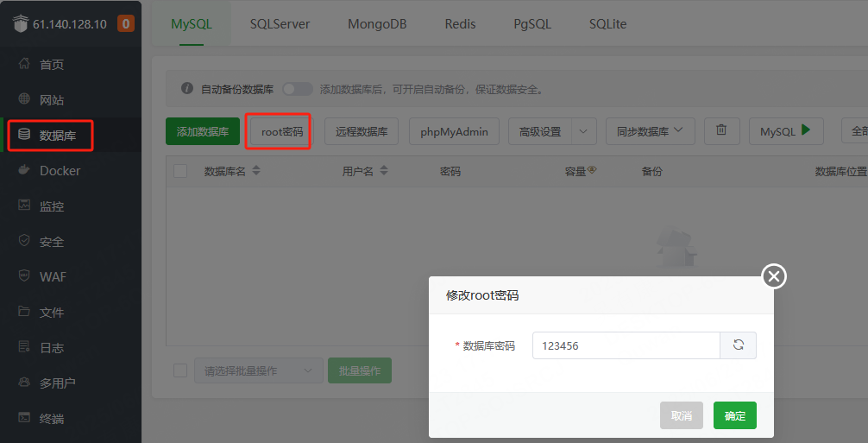Click the home icon beside 首页
This screenshot has height=443, width=868.
24,63
